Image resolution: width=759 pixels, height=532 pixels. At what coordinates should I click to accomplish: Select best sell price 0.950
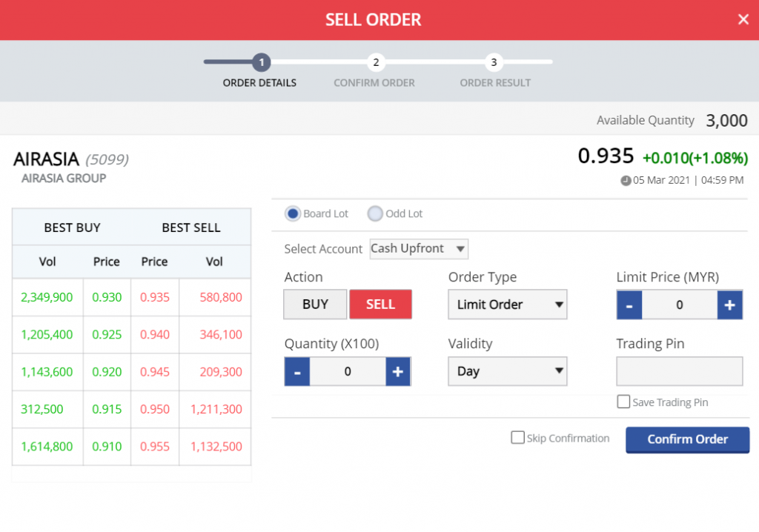[155, 409]
